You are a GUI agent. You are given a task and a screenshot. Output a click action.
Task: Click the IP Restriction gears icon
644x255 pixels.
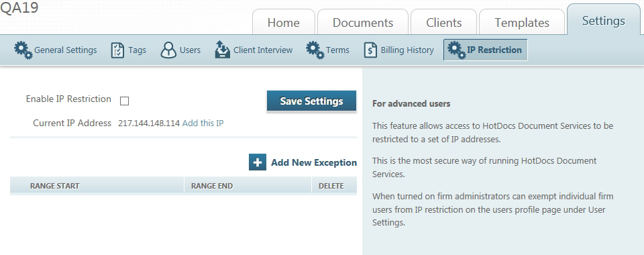click(456, 50)
